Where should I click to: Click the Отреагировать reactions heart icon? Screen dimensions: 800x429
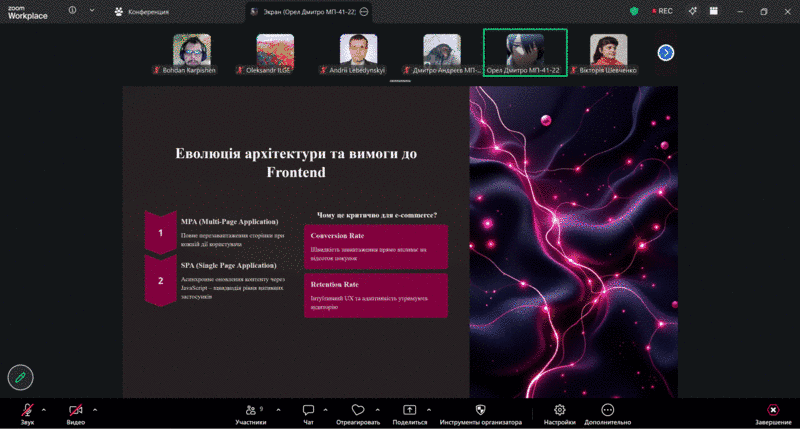[x=358, y=411]
